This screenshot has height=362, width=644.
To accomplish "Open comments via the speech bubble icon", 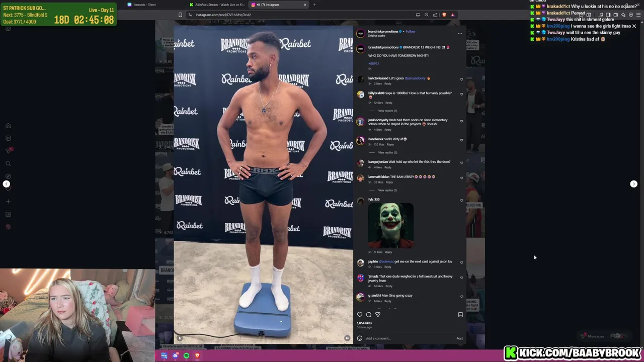I will coord(369,315).
